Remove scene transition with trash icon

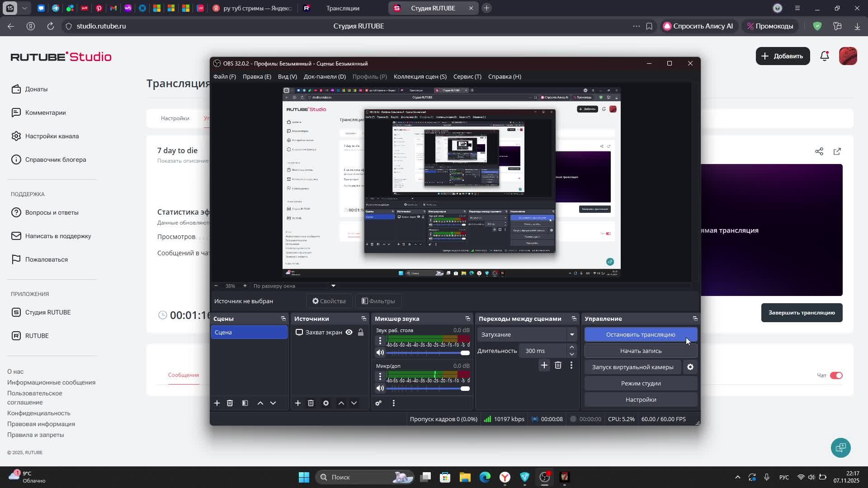558,365
